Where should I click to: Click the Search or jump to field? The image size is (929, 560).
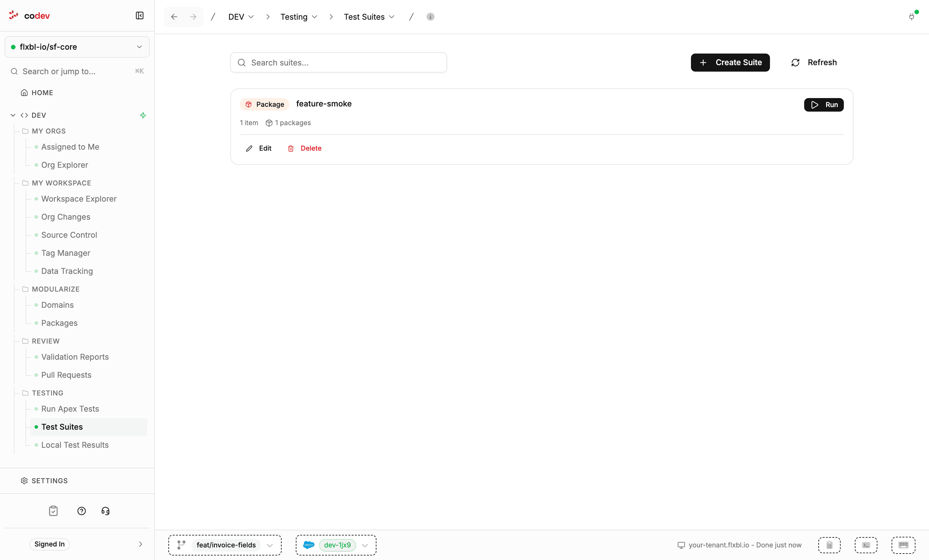click(77, 71)
